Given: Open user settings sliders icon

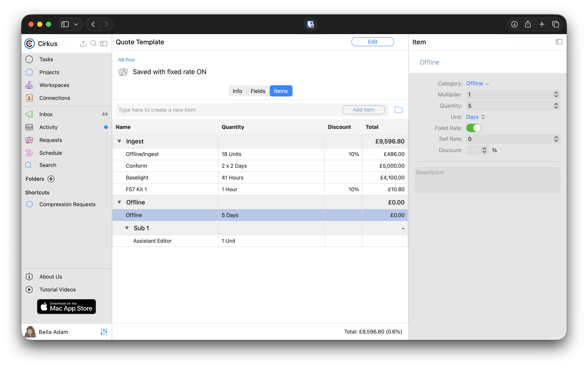Looking at the screenshot, I should pos(104,332).
